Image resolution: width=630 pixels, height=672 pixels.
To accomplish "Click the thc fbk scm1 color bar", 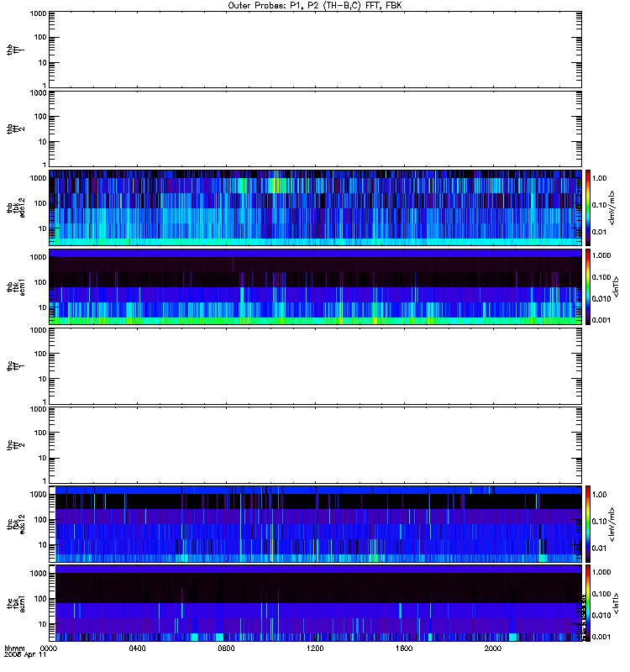I will tap(588, 603).
